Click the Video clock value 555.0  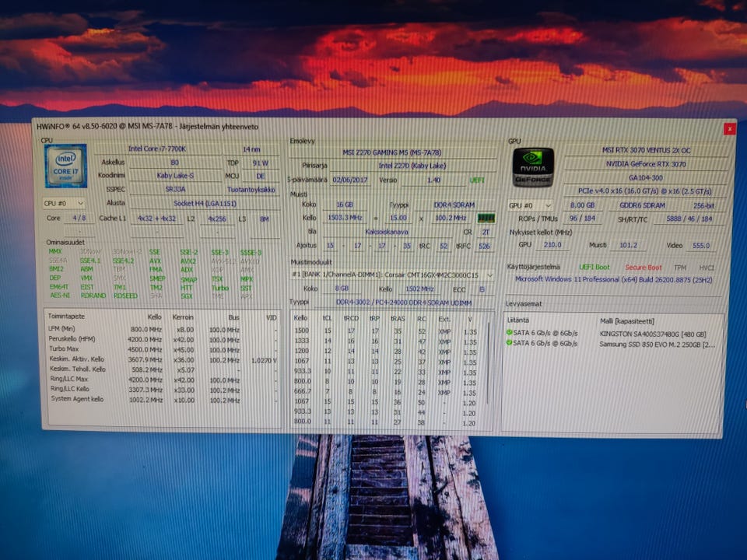coord(701,245)
